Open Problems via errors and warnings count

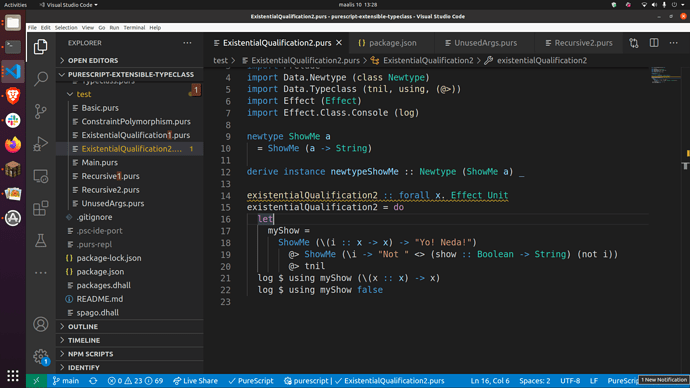coord(136,381)
